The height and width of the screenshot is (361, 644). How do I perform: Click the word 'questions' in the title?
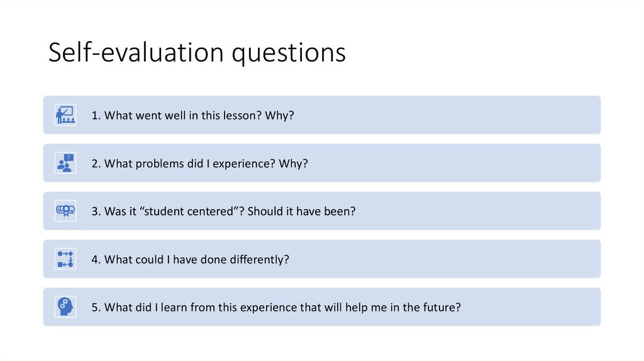pos(288,54)
